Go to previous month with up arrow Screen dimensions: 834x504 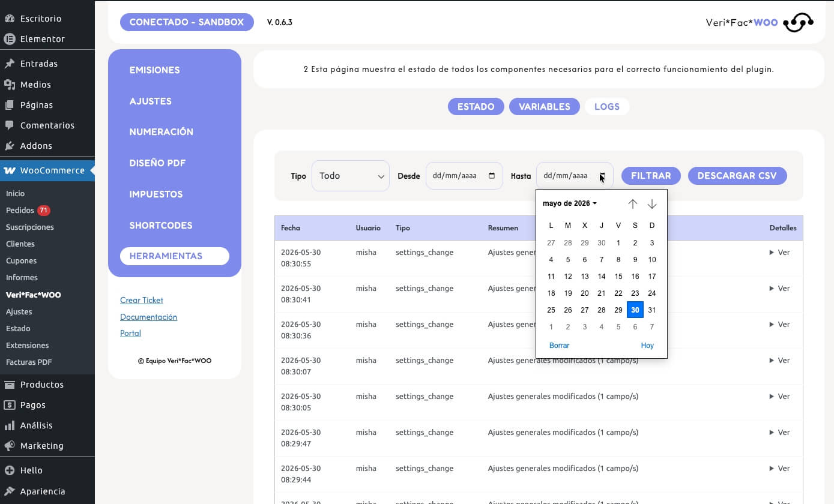[x=633, y=204]
